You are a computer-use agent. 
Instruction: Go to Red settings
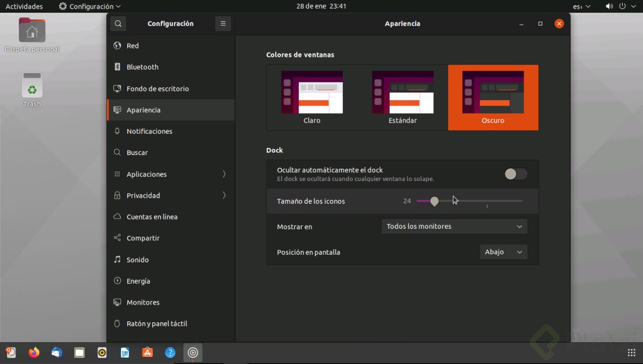(x=171, y=46)
